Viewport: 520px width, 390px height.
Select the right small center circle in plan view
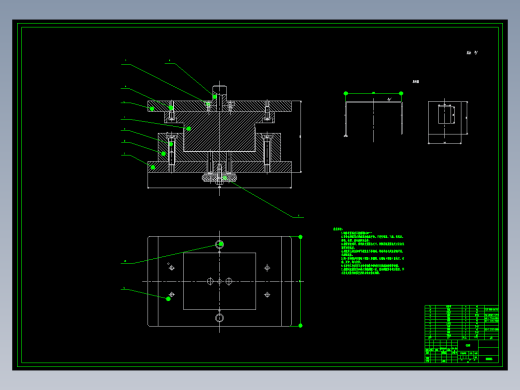pos(229,281)
